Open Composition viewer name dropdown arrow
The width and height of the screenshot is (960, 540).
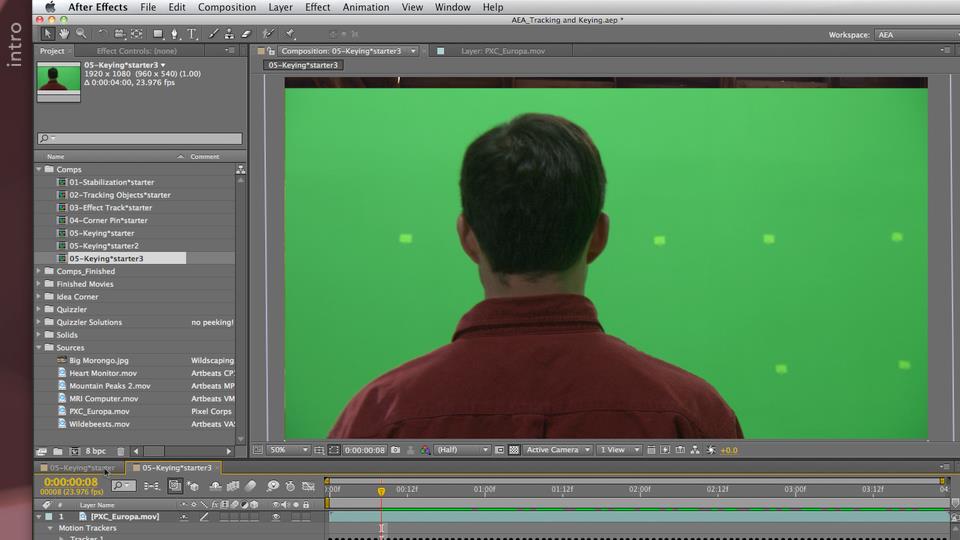coord(413,51)
